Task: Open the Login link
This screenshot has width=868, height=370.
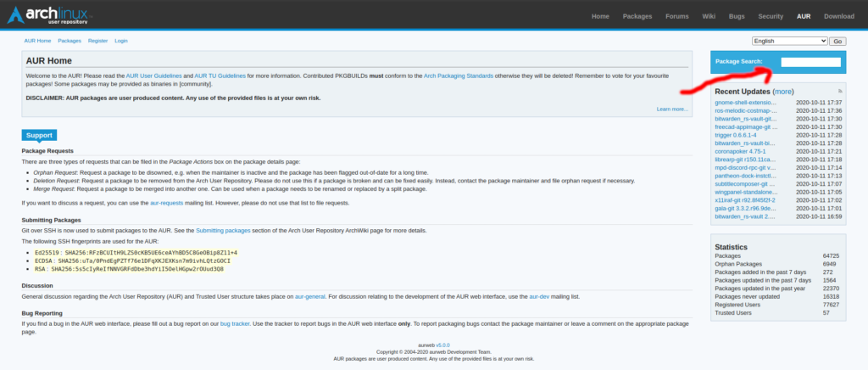Action: pyautogui.click(x=121, y=41)
